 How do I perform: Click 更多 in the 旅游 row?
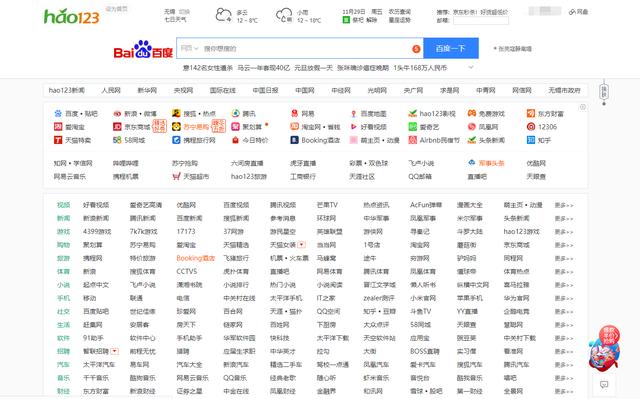[564, 258]
